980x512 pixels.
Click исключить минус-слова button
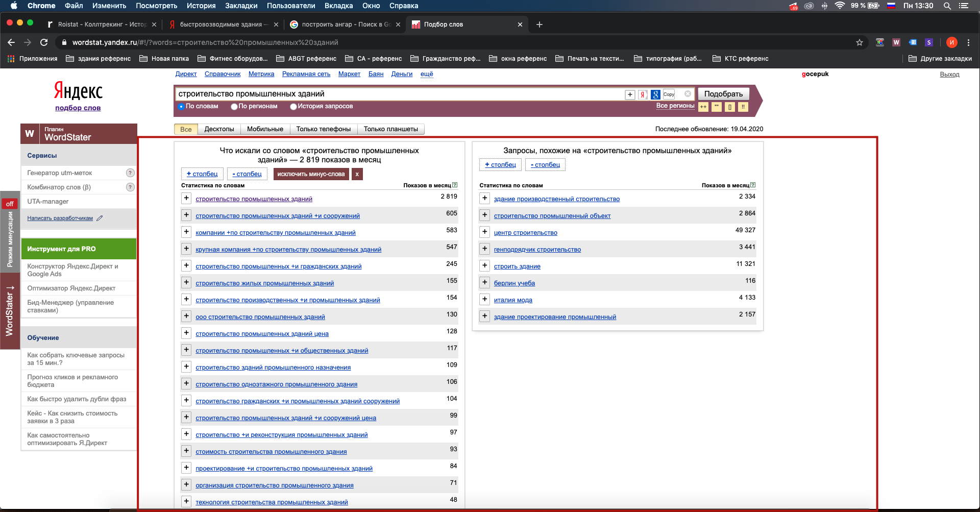click(311, 174)
